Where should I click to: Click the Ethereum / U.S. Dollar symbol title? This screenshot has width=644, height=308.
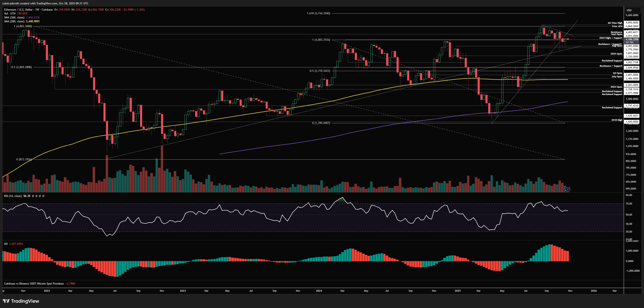coord(18,10)
